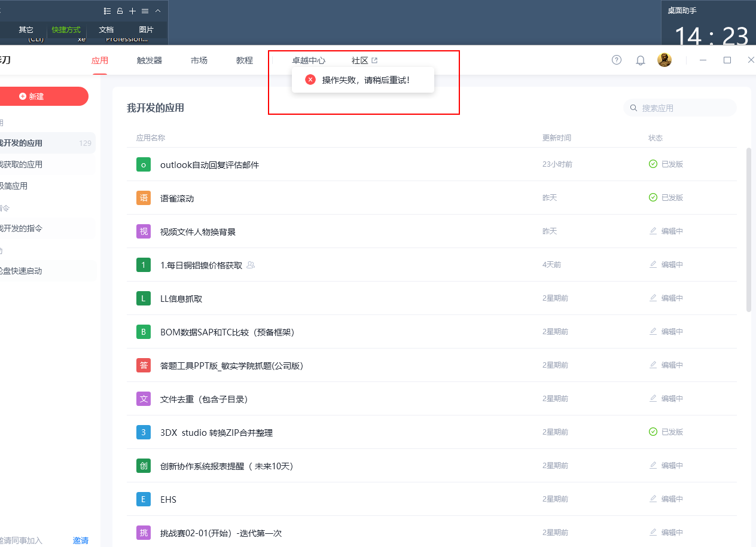Screen dimensions: 756x547
Task: Switch to the 市场 tab
Action: [x=199, y=60]
